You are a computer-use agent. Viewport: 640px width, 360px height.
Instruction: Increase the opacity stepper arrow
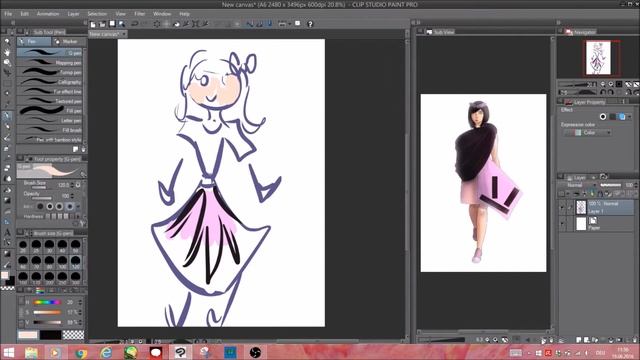click(72, 194)
